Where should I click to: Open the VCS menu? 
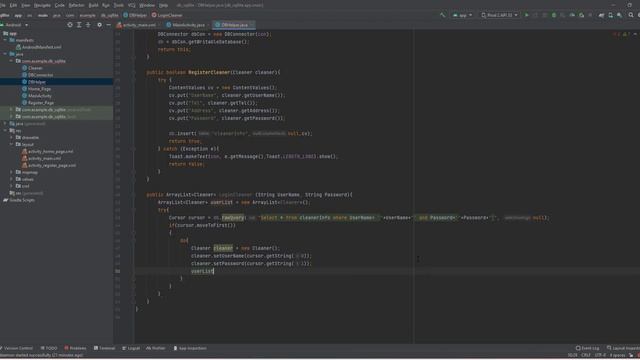point(131,5)
